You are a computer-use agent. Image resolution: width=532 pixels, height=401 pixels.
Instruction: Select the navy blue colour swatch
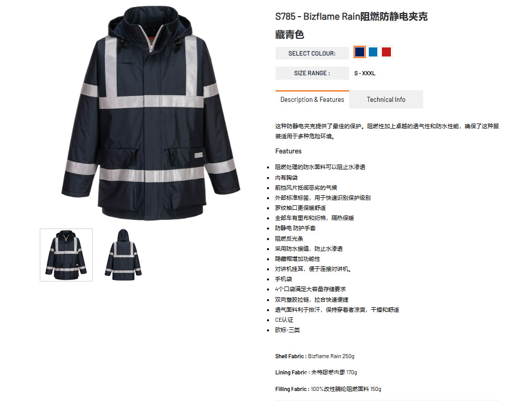[359, 52]
